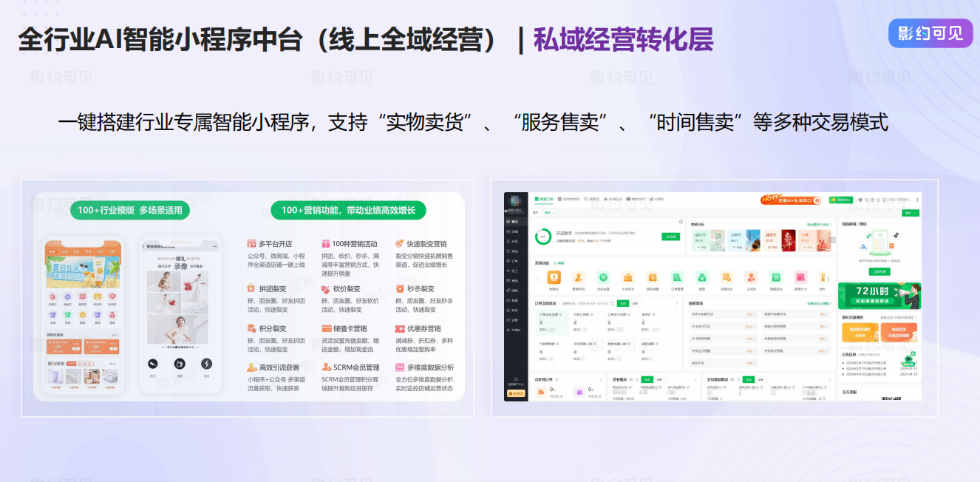Viewport: 980px width, 482px height.
Task: Open the 设置自定义提醒 link
Action: tap(820, 303)
